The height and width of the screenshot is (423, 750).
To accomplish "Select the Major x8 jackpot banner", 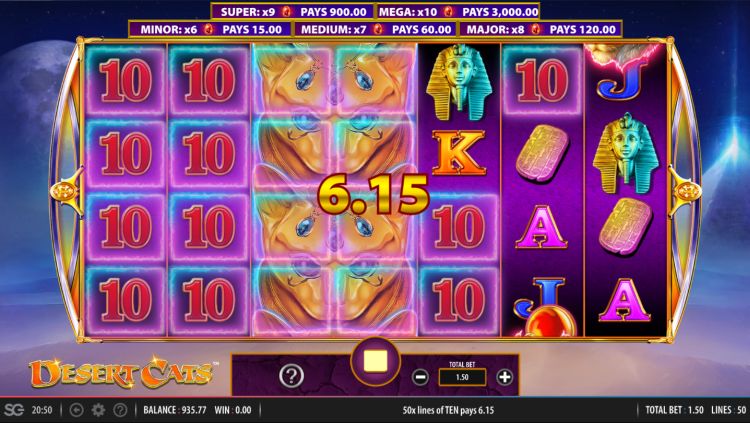I will [540, 29].
